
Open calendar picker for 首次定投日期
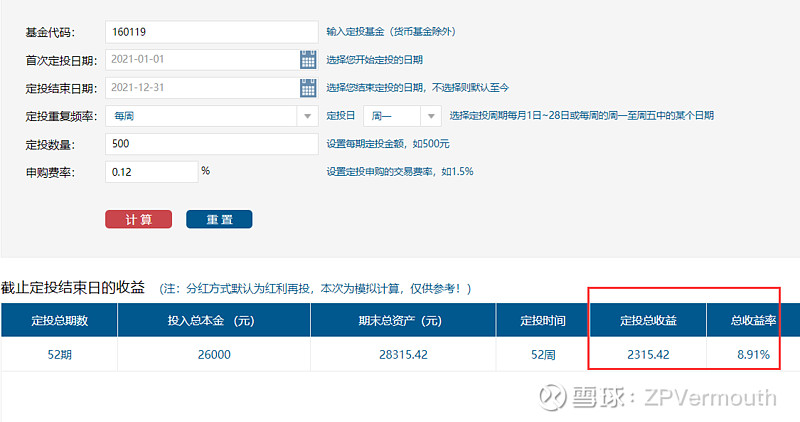[x=308, y=60]
